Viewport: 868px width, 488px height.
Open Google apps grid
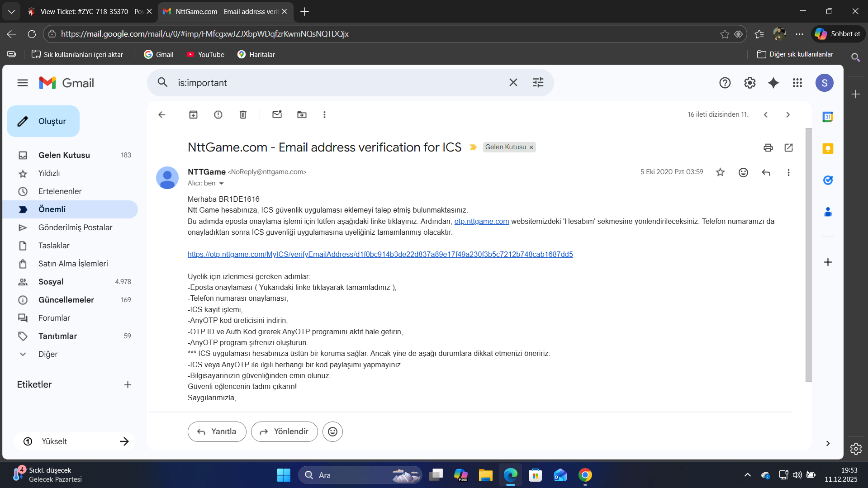click(x=797, y=83)
